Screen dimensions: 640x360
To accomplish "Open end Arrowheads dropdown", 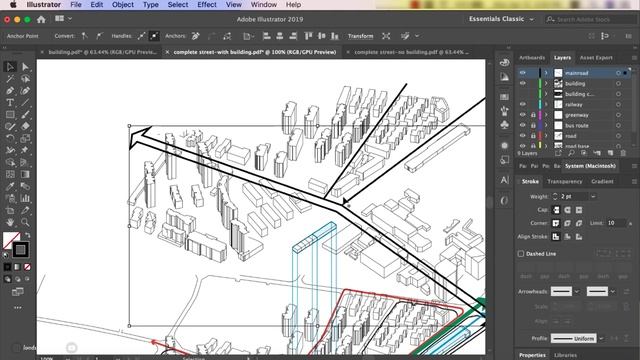I will (x=613, y=291).
